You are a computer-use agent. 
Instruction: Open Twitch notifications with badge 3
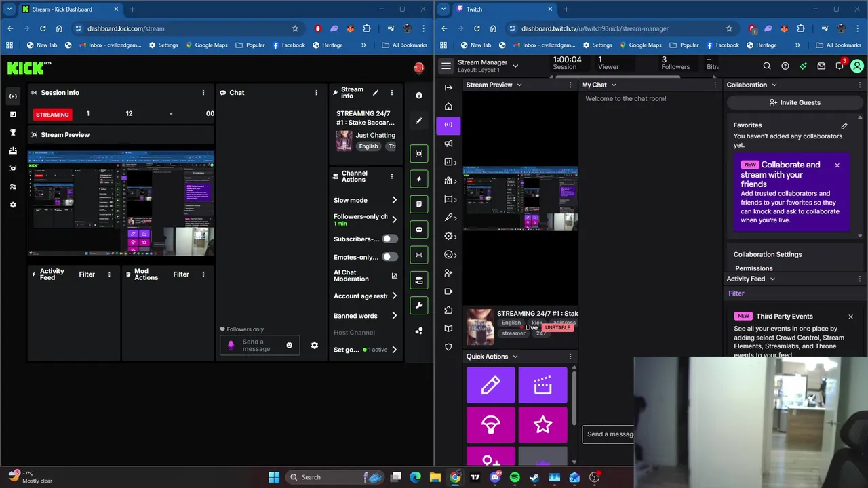(x=840, y=66)
